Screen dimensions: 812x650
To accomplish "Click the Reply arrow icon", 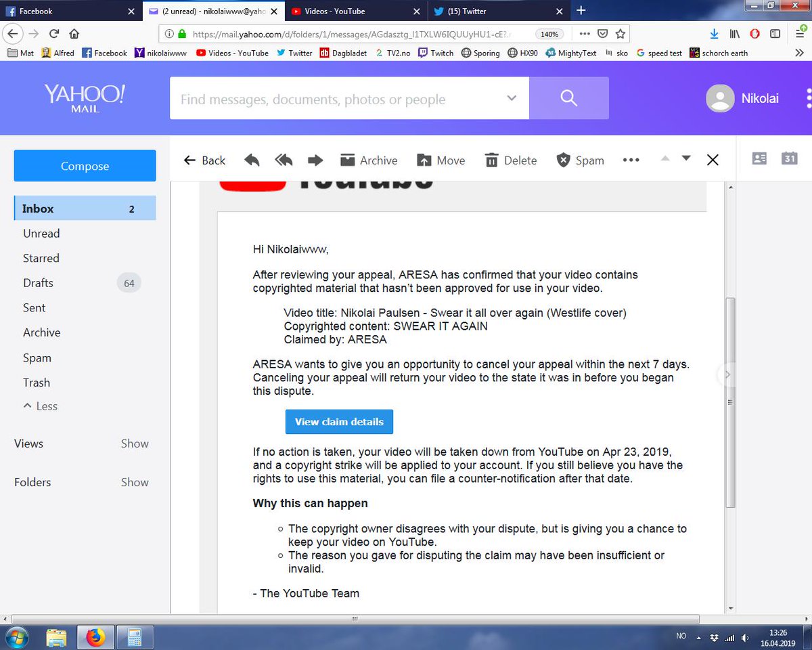I will [252, 160].
